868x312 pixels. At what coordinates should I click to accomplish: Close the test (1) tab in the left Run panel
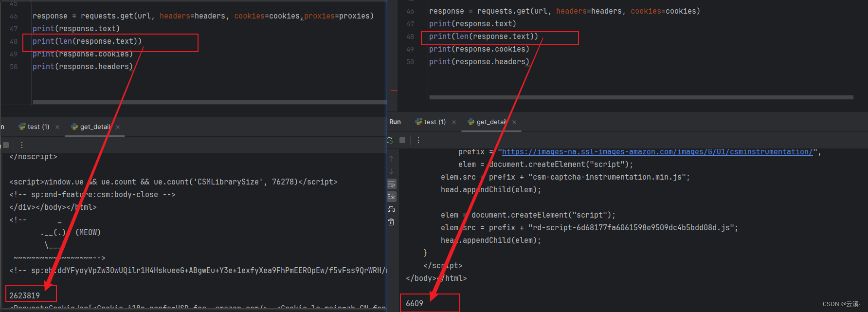[x=57, y=127]
